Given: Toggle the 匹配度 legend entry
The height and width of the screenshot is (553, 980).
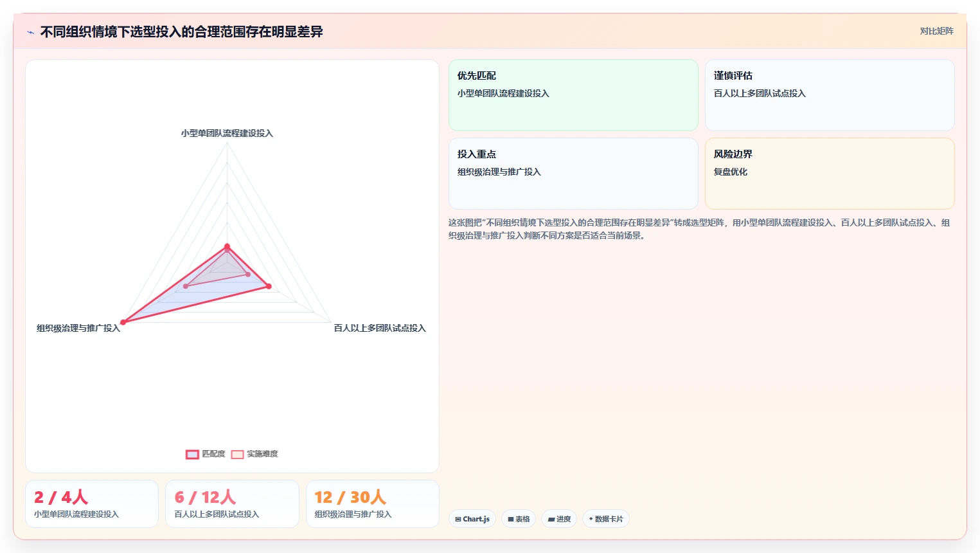Looking at the screenshot, I should [206, 454].
